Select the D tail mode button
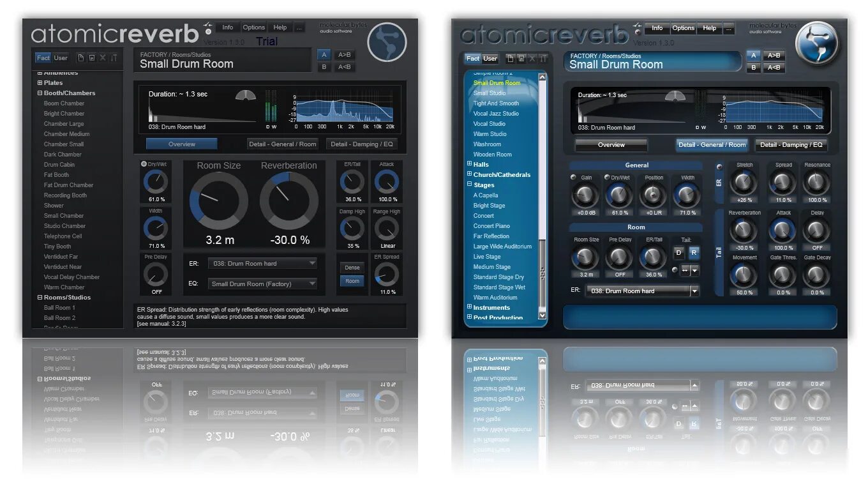The height and width of the screenshot is (479, 868). pos(679,252)
